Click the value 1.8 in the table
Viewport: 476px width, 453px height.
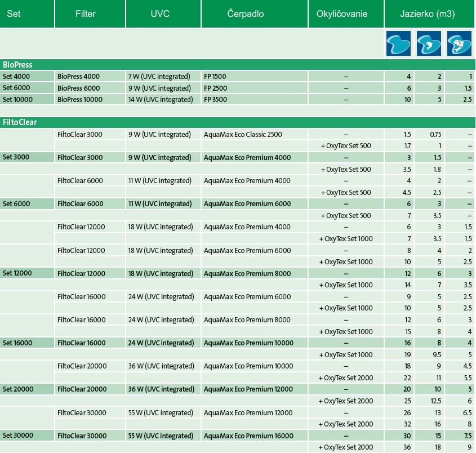click(x=437, y=169)
